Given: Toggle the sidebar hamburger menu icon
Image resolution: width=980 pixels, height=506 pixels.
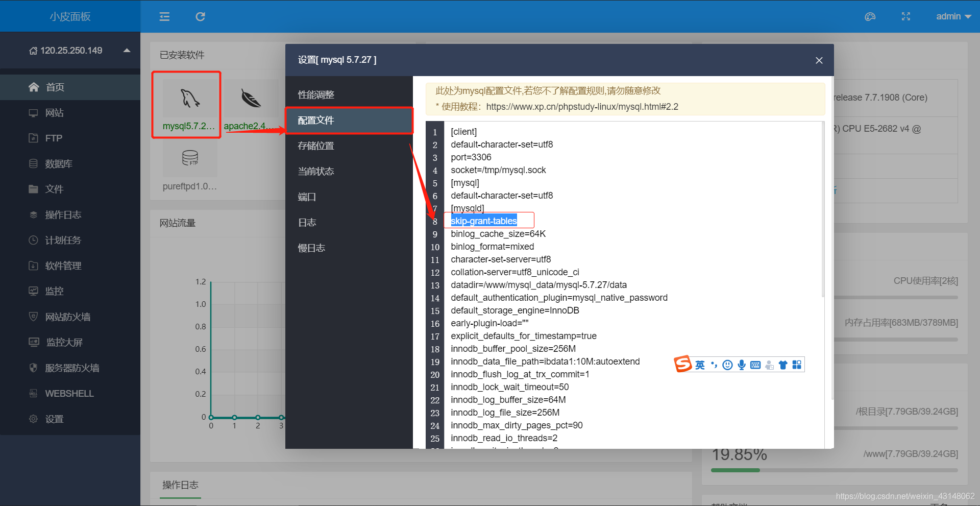Looking at the screenshot, I should pos(164,17).
